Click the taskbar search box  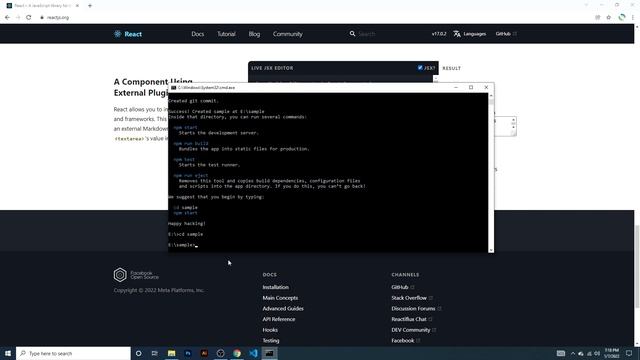[73, 353]
